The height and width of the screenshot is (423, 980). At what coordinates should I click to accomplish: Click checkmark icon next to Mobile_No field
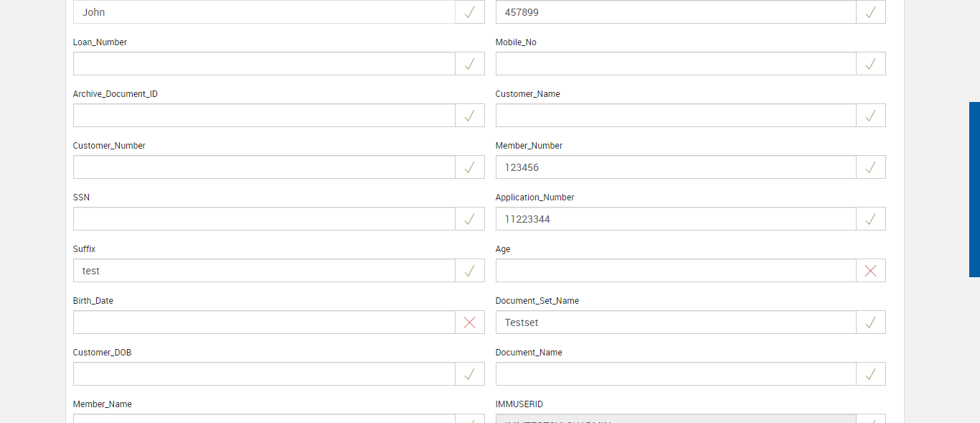point(870,64)
